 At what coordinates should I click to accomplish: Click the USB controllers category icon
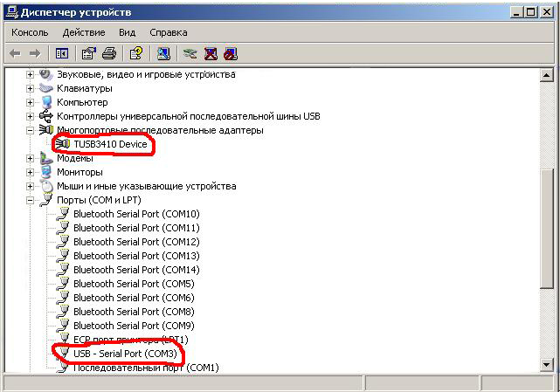(x=46, y=116)
